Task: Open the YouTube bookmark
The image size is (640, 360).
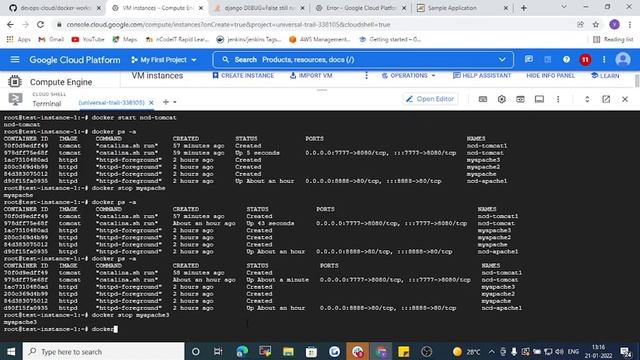Action: tap(88, 40)
